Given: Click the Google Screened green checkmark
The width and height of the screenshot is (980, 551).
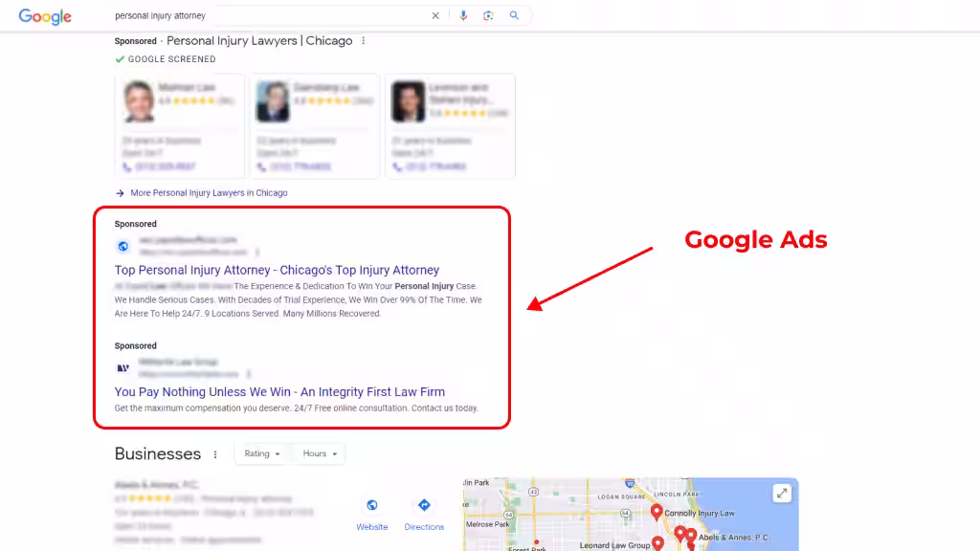Looking at the screenshot, I should point(120,59).
